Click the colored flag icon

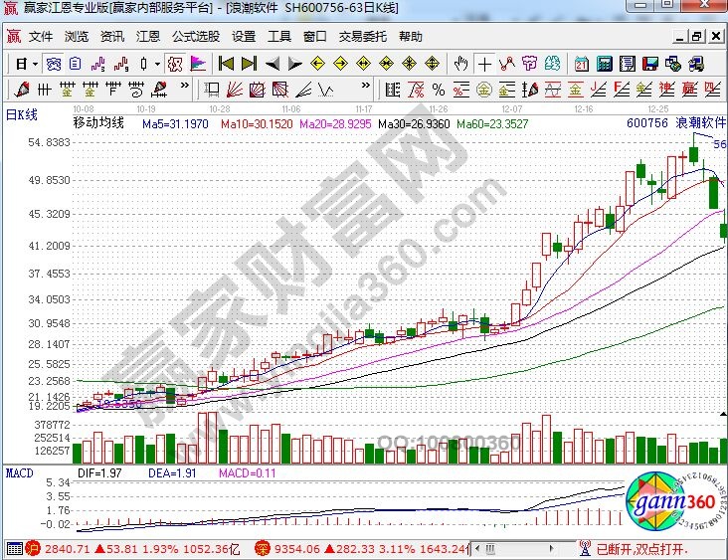[x=198, y=64]
